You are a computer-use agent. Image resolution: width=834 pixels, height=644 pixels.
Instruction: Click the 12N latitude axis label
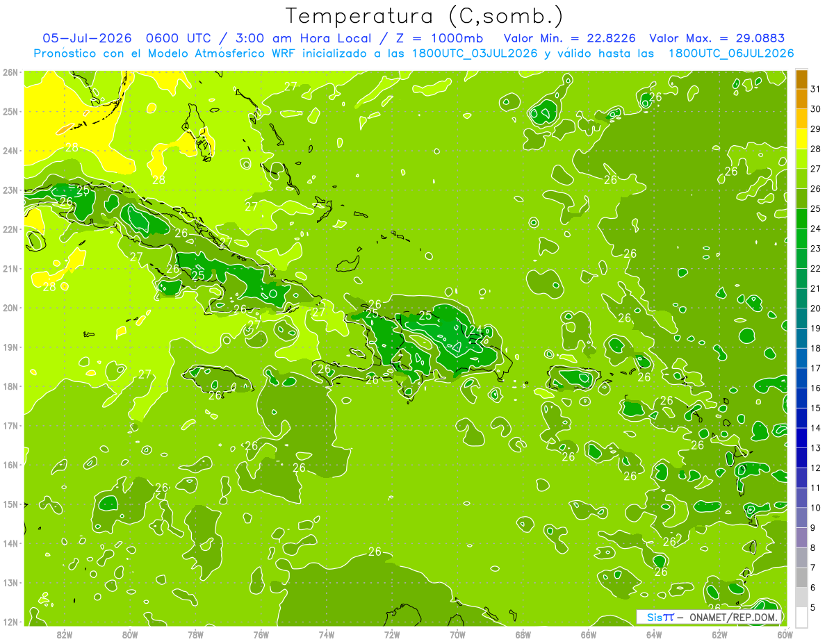point(10,622)
